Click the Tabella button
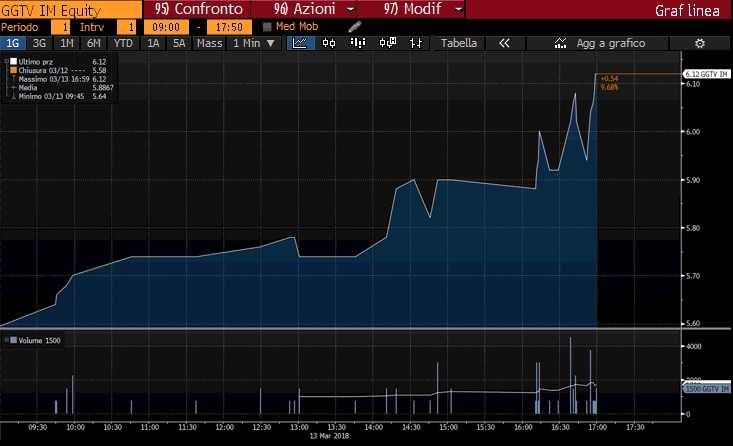The width and height of the screenshot is (733, 446). coord(459,44)
